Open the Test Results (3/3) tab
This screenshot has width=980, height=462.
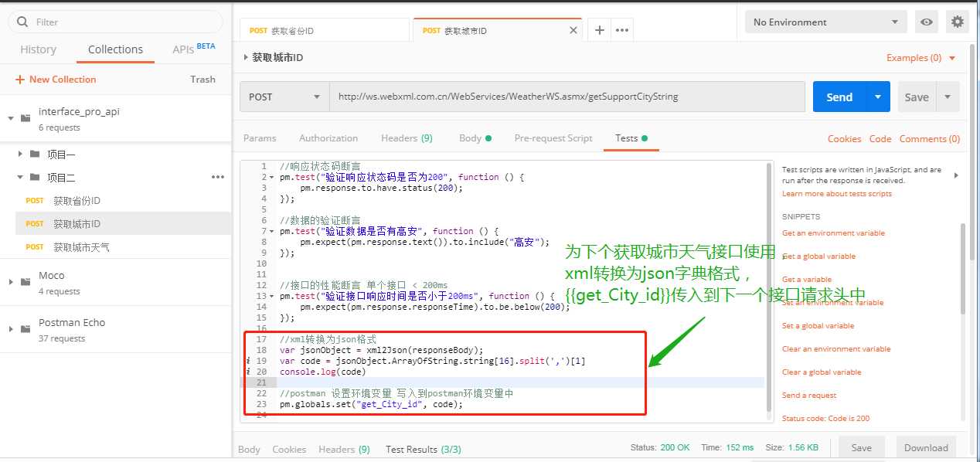coord(424,449)
